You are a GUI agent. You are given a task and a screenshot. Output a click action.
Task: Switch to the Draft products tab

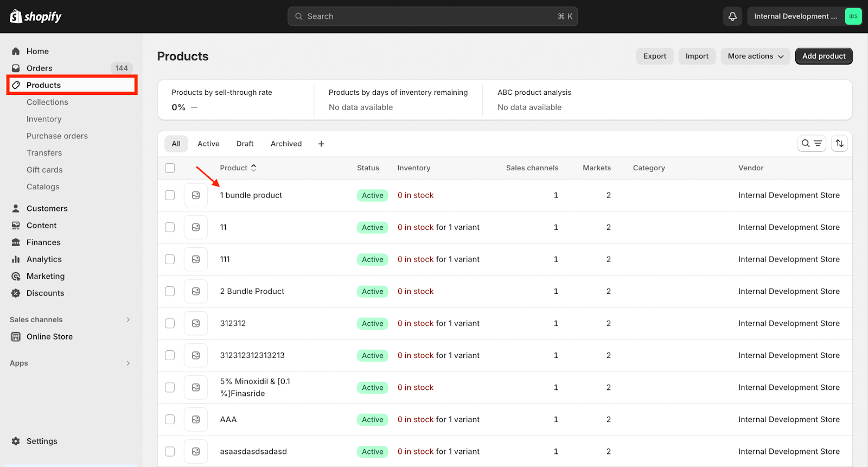coord(245,144)
